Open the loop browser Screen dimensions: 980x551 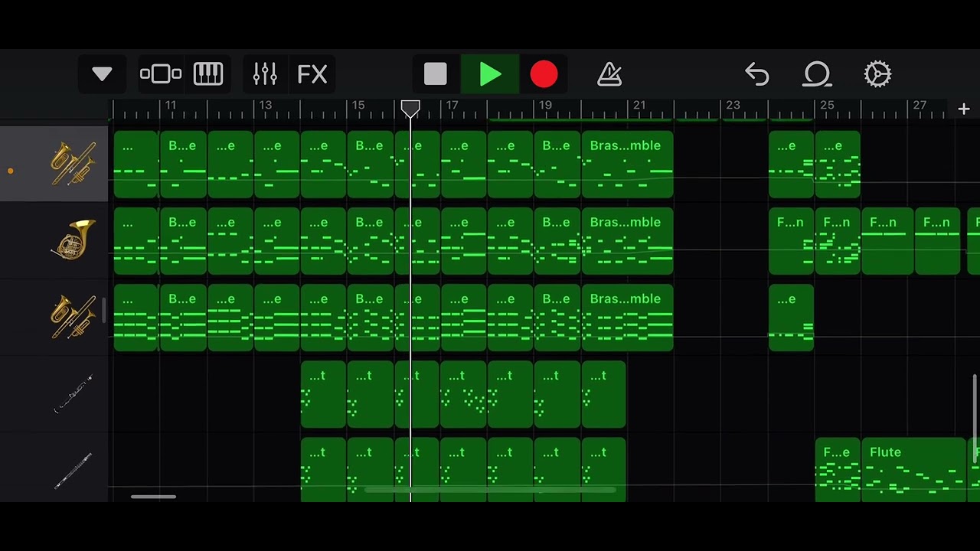point(817,74)
